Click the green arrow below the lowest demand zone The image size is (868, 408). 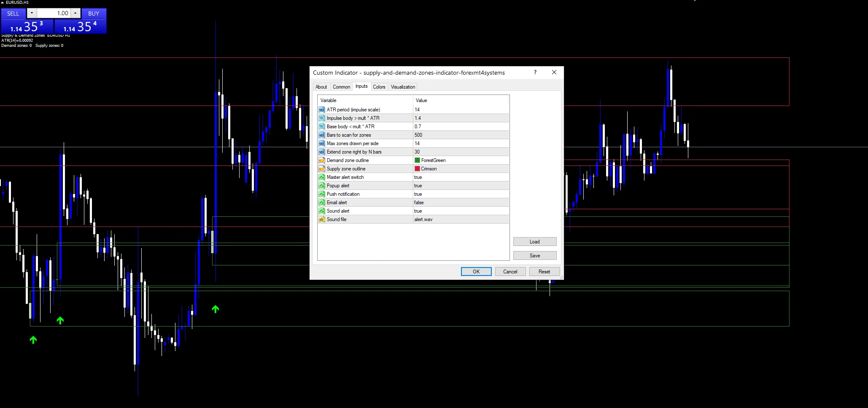pos(33,340)
